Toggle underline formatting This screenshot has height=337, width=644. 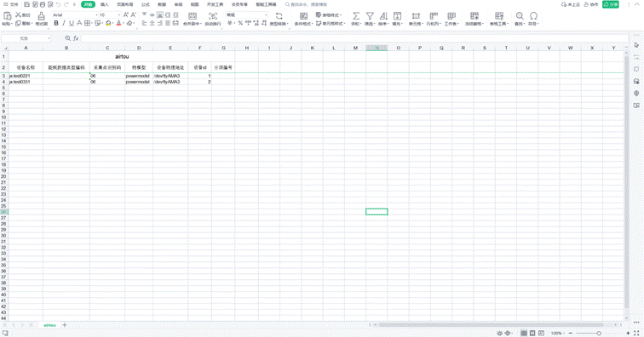72,23
